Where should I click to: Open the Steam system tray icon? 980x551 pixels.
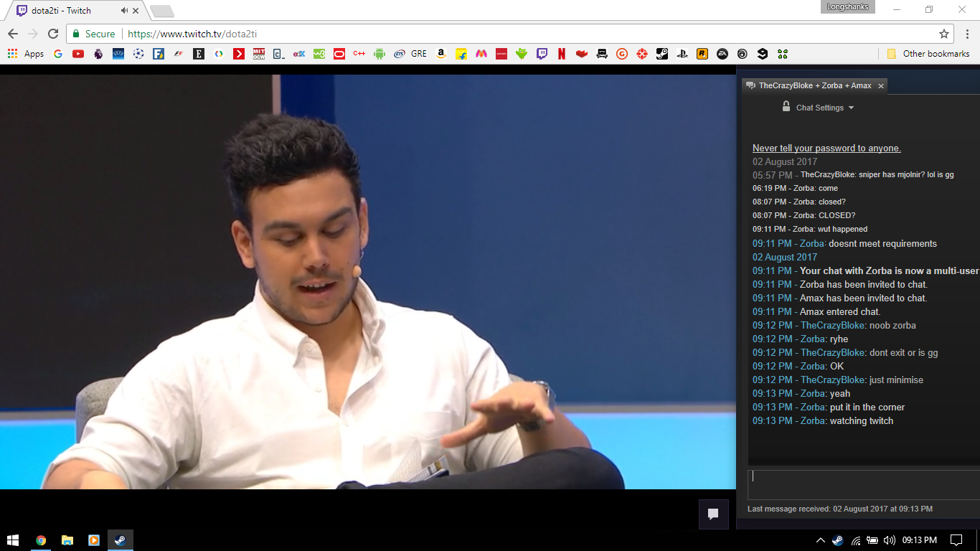click(x=838, y=540)
